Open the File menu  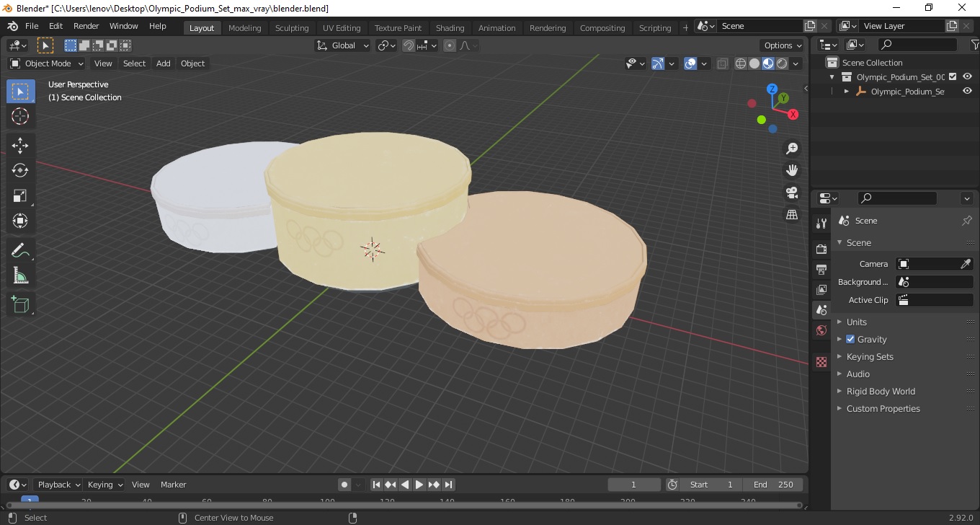(x=32, y=26)
